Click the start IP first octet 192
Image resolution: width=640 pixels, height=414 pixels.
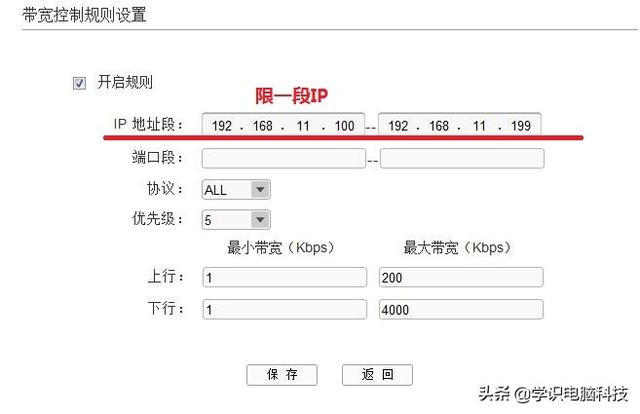pyautogui.click(x=222, y=126)
